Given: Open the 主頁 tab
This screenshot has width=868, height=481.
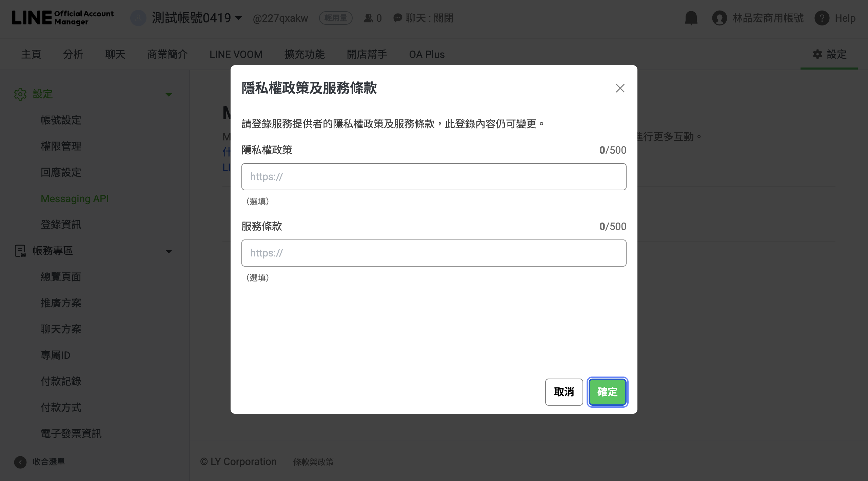Looking at the screenshot, I should tap(31, 54).
